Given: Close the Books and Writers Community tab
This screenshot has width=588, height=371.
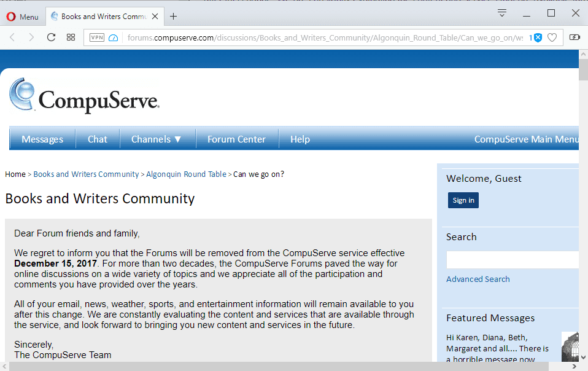Looking at the screenshot, I should [x=155, y=17].
